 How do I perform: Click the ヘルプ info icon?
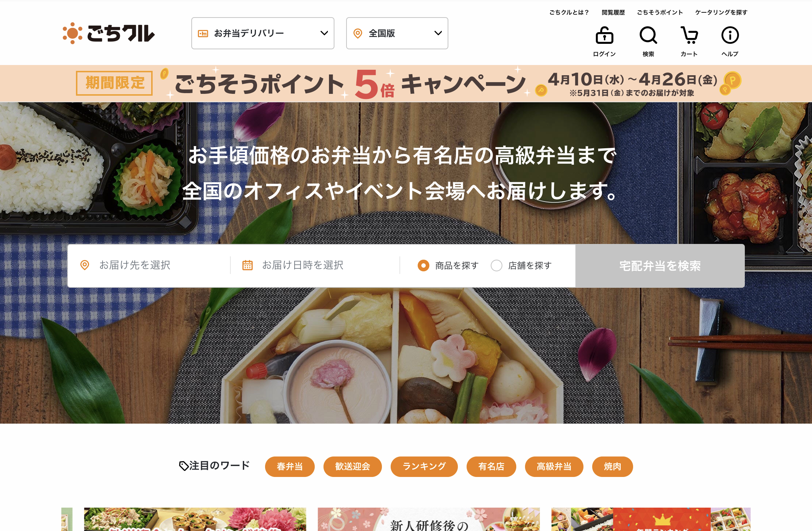(730, 35)
